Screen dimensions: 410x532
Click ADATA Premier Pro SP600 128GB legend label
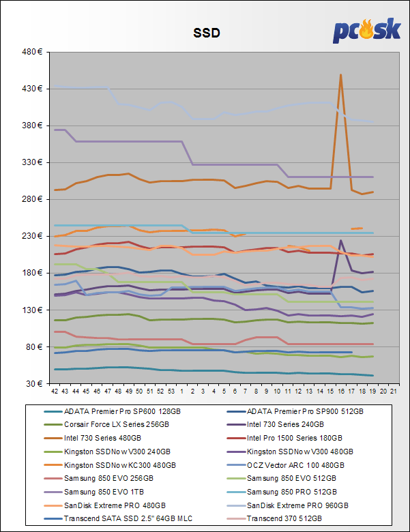pyautogui.click(x=122, y=411)
